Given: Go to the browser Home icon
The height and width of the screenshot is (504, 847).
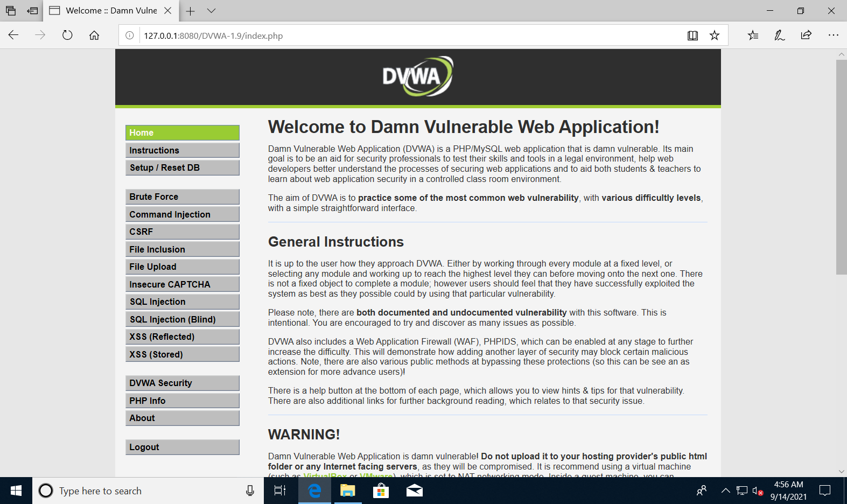Looking at the screenshot, I should click(94, 36).
